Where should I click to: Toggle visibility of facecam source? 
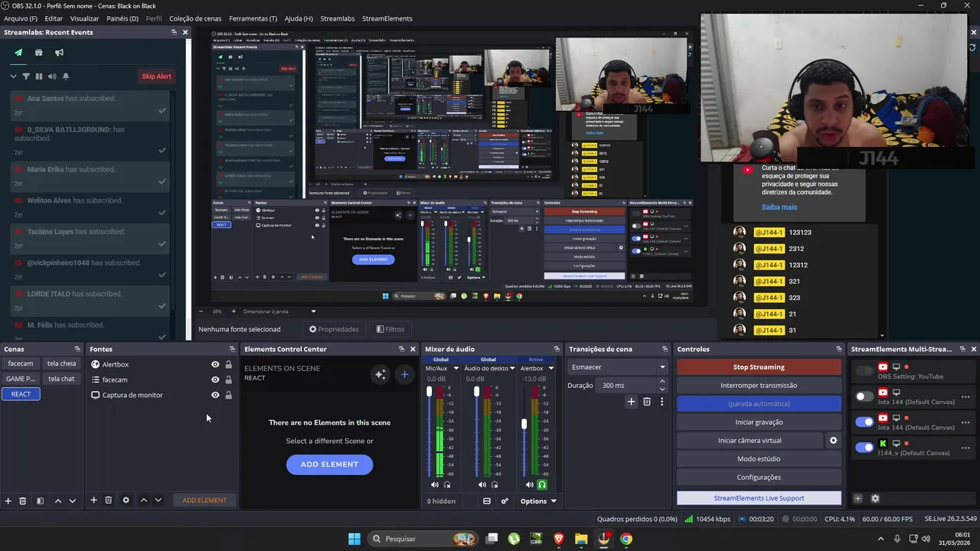click(x=215, y=380)
